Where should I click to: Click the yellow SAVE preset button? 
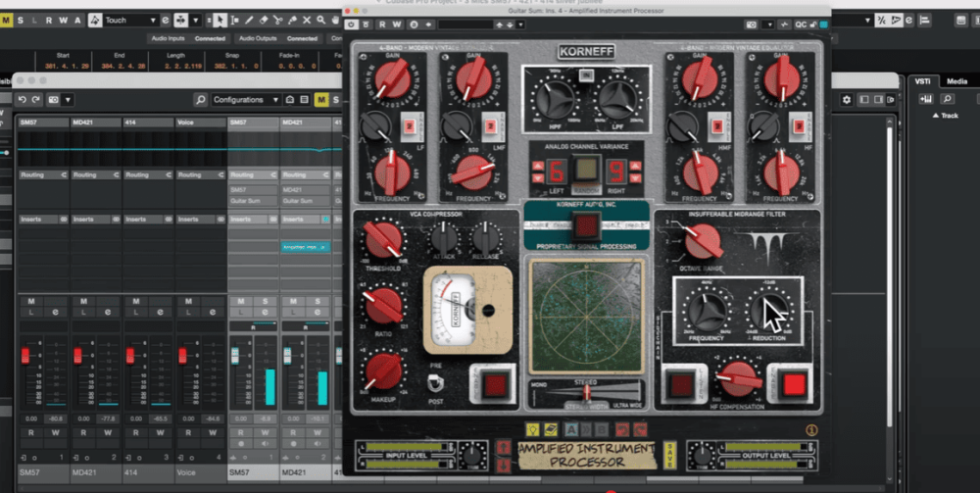point(669,455)
